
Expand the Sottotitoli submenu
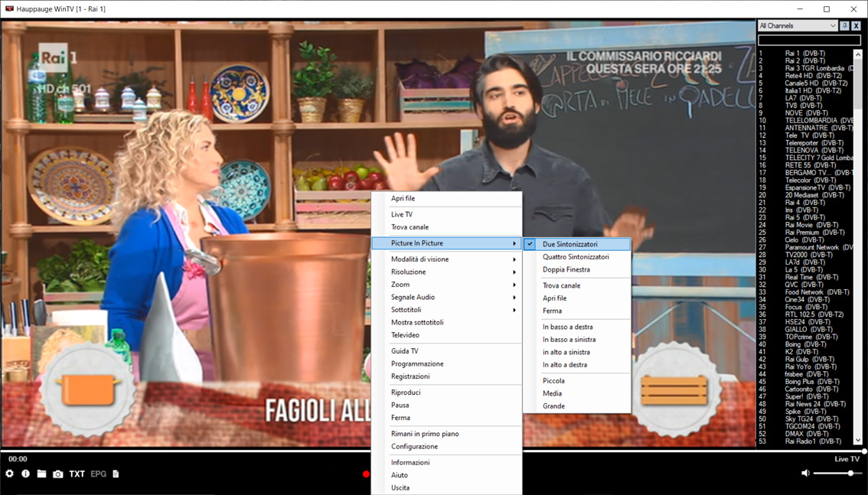tap(446, 310)
